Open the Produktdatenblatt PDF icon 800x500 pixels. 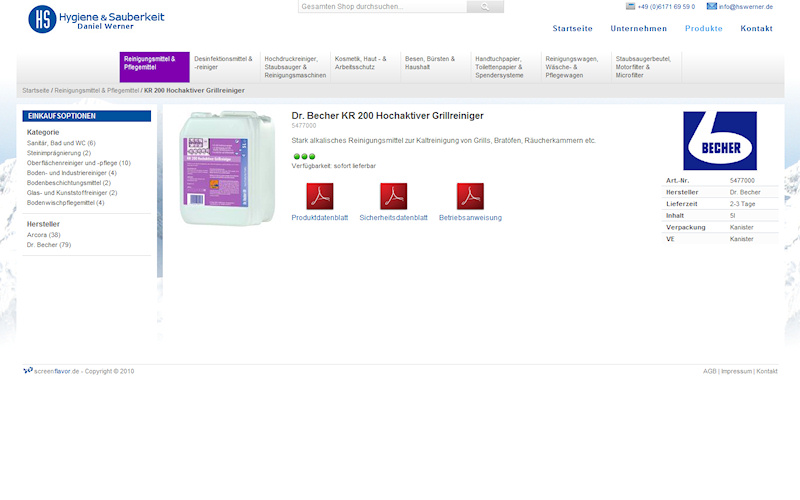(320, 196)
